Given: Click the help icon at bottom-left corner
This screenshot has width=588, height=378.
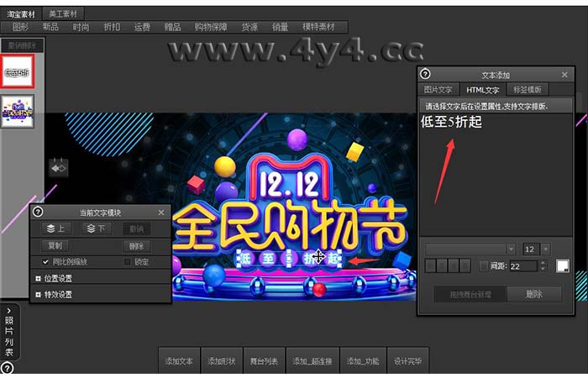Looking at the screenshot, I should pos(7,368).
